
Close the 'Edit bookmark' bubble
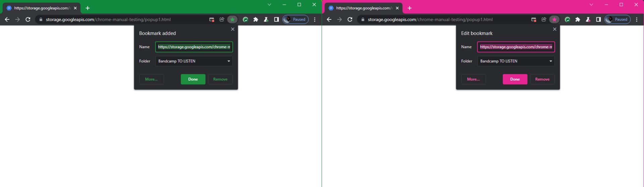555,29
